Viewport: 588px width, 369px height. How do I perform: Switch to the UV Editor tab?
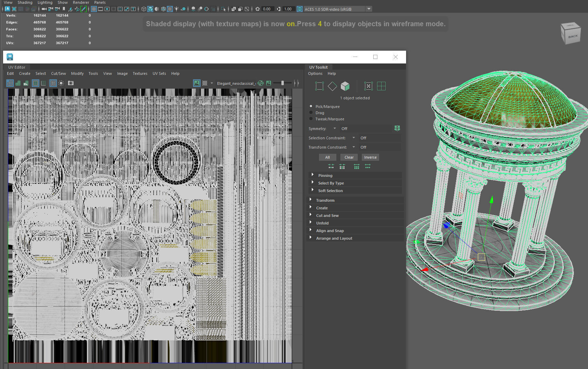[x=17, y=67]
